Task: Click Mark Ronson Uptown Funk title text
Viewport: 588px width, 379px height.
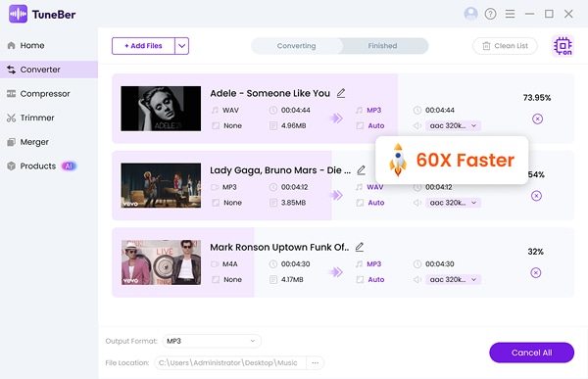Action: pyautogui.click(x=279, y=247)
